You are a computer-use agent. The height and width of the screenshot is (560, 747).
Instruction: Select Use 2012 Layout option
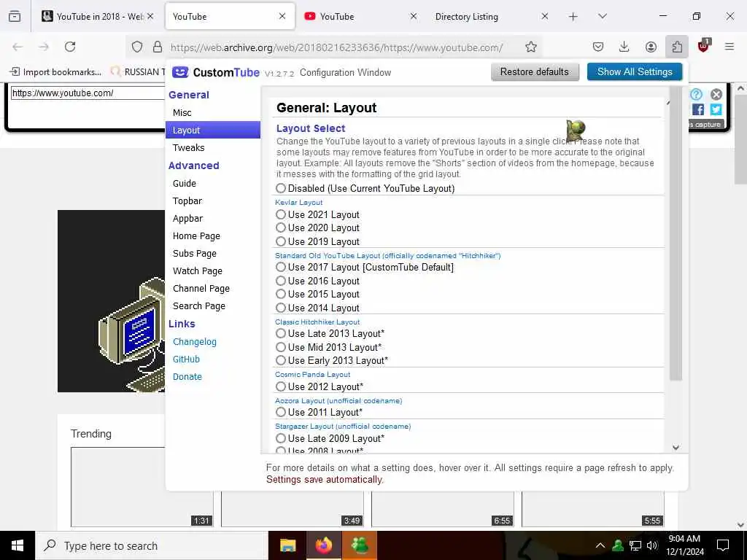[x=281, y=386]
